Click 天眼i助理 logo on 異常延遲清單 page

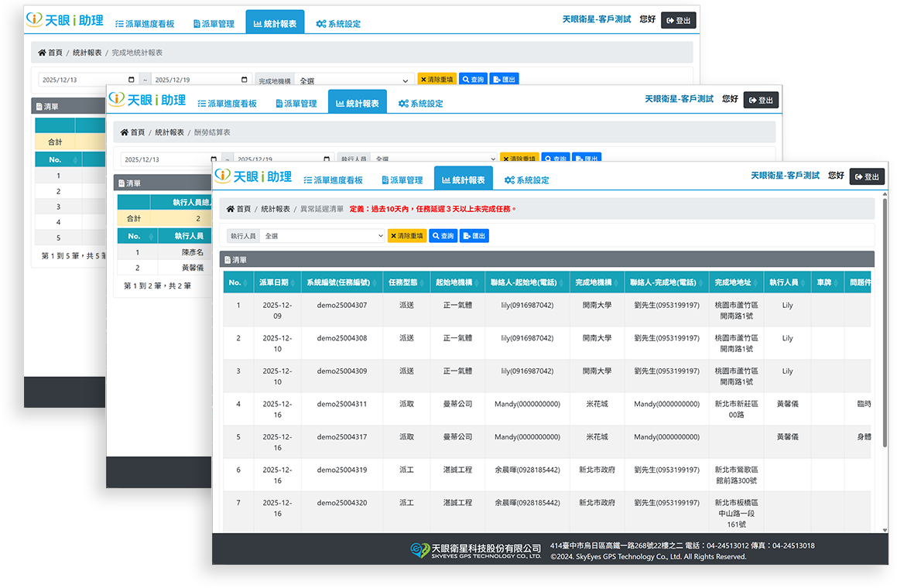[x=253, y=176]
